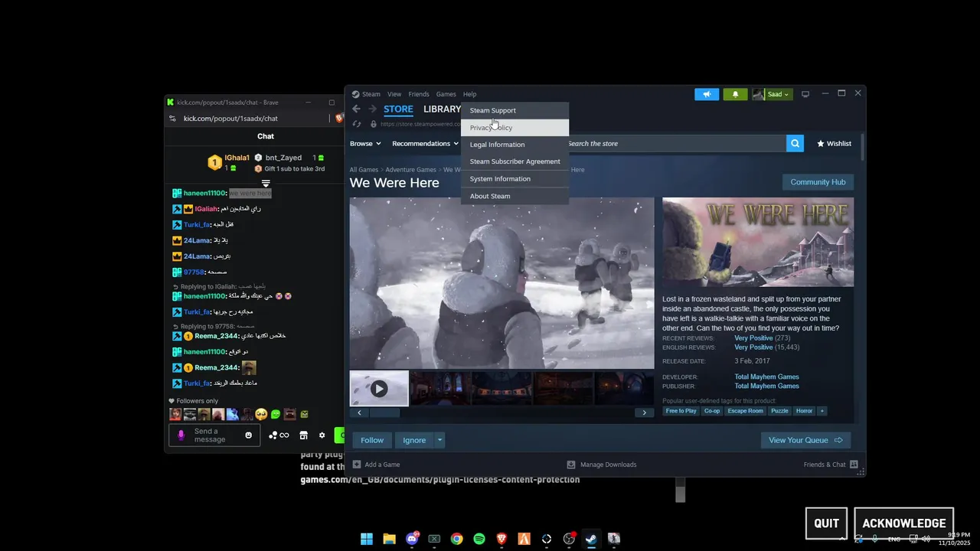The image size is (980, 551).
Task: Open the Kick chat shop icon
Action: pyautogui.click(x=303, y=435)
